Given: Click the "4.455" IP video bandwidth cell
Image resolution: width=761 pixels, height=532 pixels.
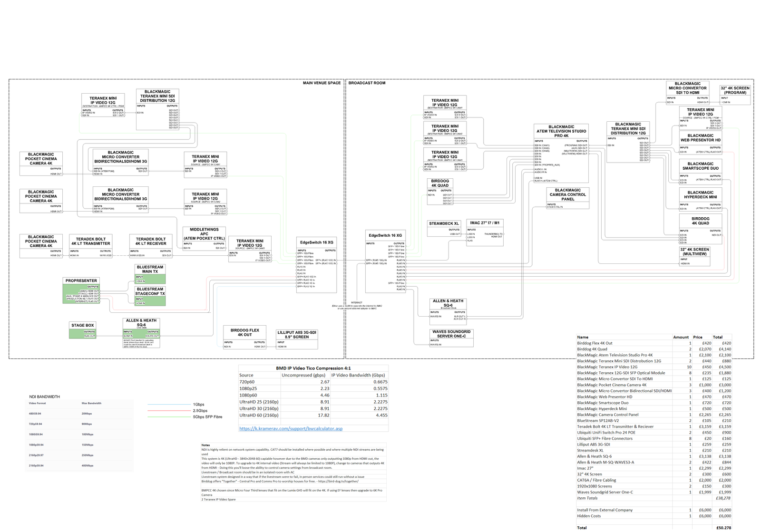Looking at the screenshot, I should click(x=359, y=415).
